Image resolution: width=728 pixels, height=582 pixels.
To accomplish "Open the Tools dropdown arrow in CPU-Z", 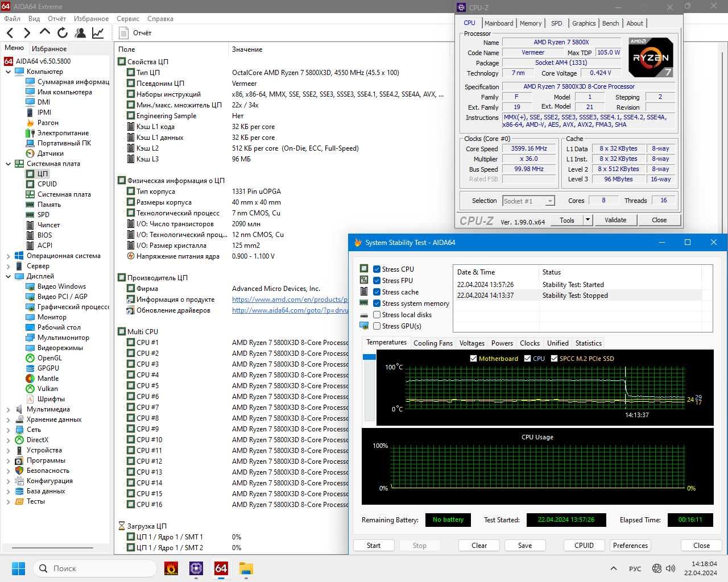I will tap(588, 220).
